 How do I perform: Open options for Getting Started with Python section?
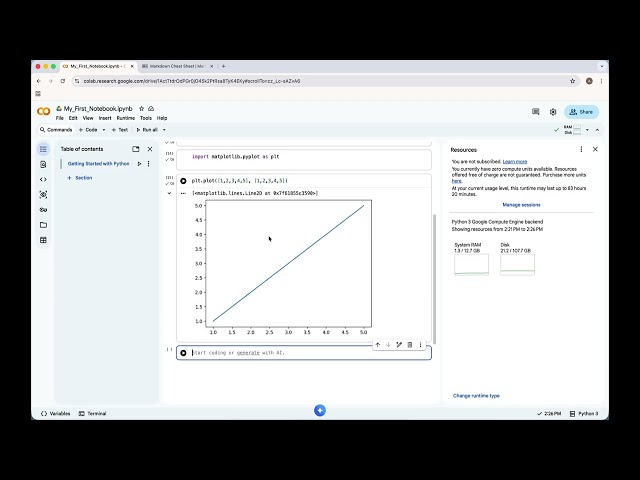coord(149,164)
